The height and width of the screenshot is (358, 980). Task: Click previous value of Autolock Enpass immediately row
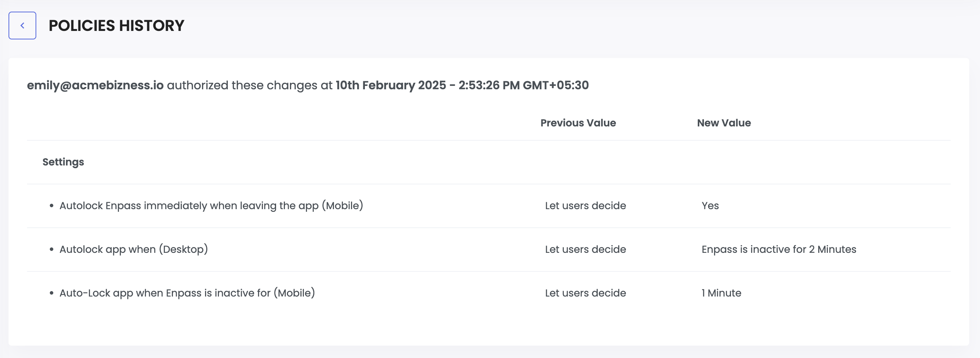(585, 206)
